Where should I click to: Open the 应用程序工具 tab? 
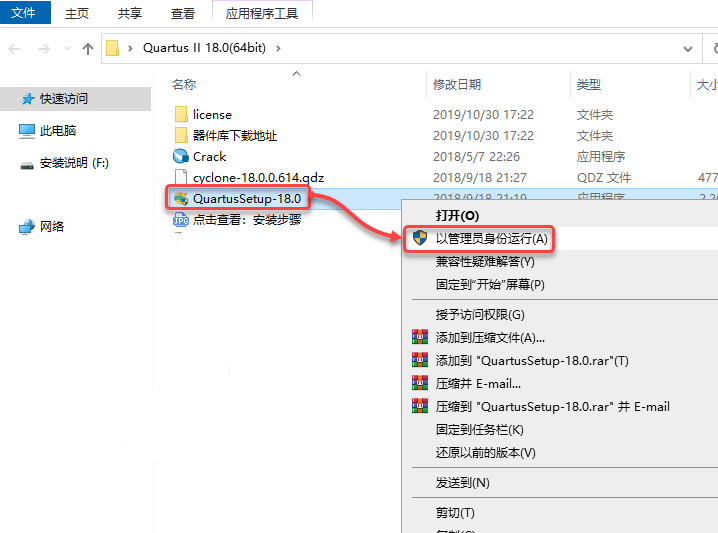coord(262,13)
